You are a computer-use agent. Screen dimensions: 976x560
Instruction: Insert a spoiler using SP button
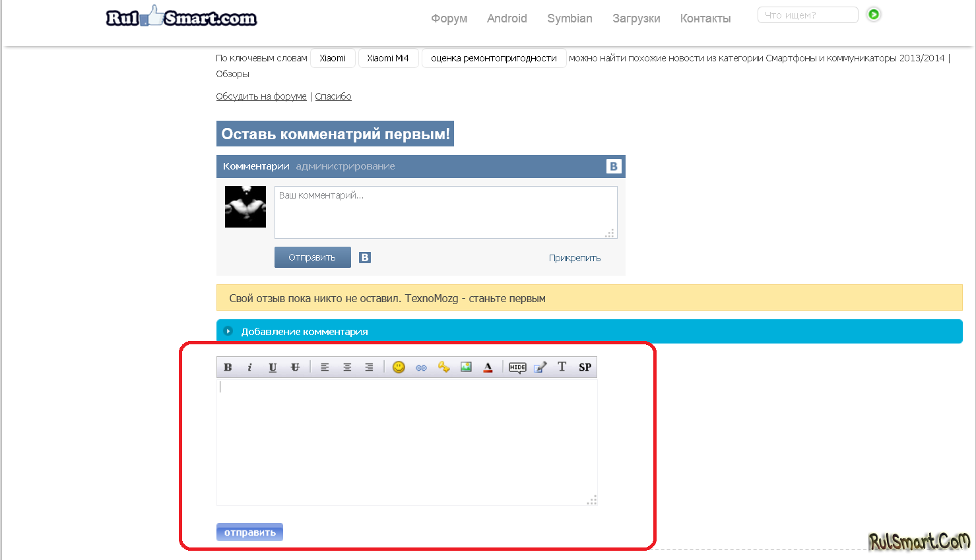pos(585,367)
